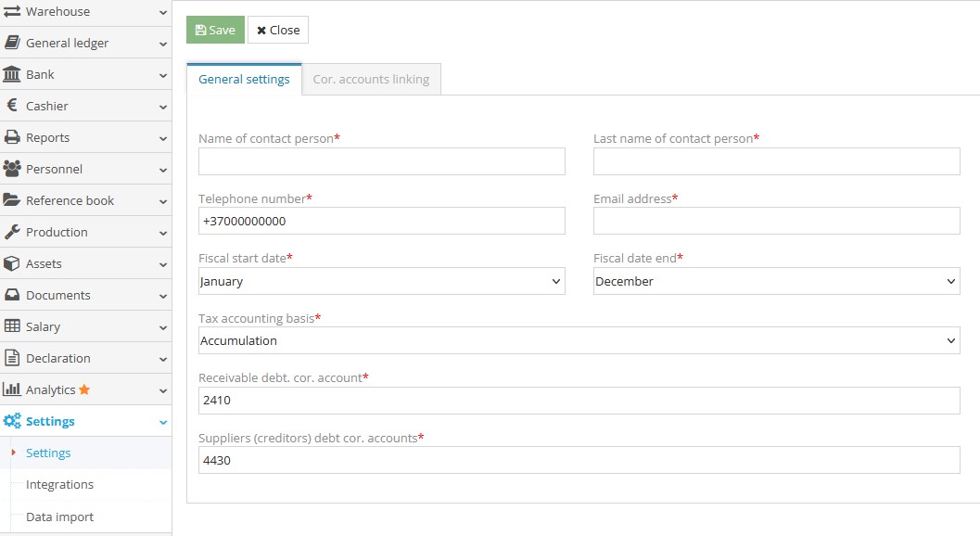Switch to the Cor. accounts linking tab

tap(371, 79)
